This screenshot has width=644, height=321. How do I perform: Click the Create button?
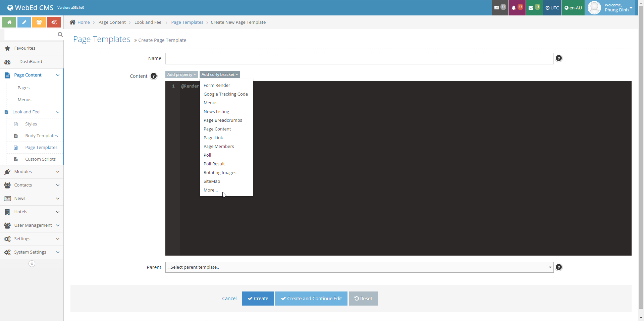tap(258, 299)
